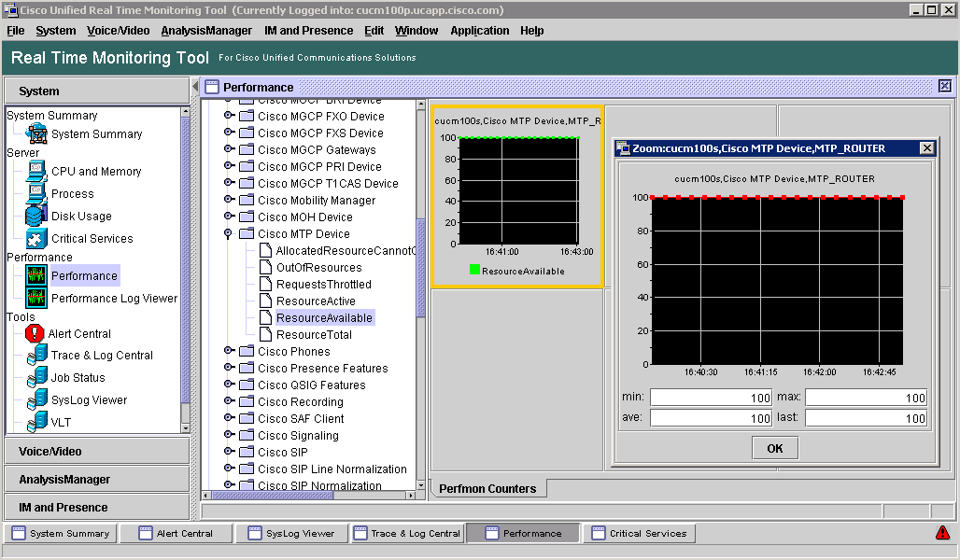
Task: Open the Job Status icon
Action: point(36,378)
